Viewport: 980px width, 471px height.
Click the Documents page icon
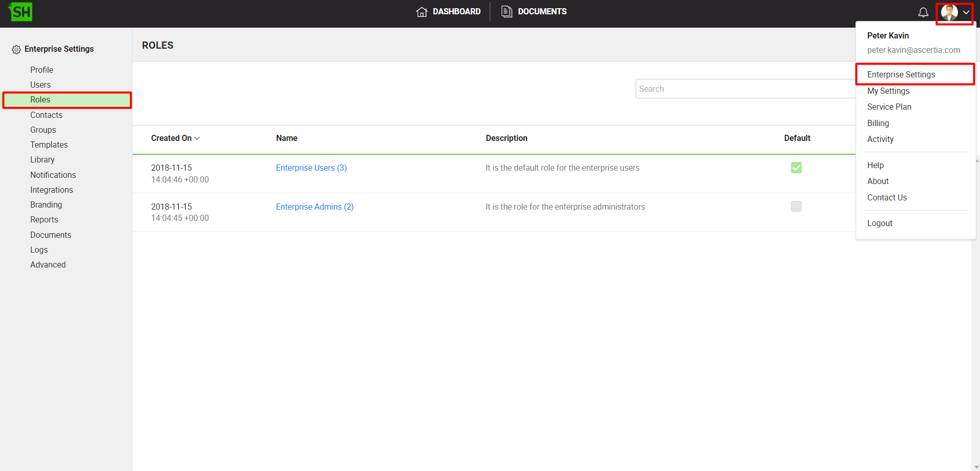point(507,12)
